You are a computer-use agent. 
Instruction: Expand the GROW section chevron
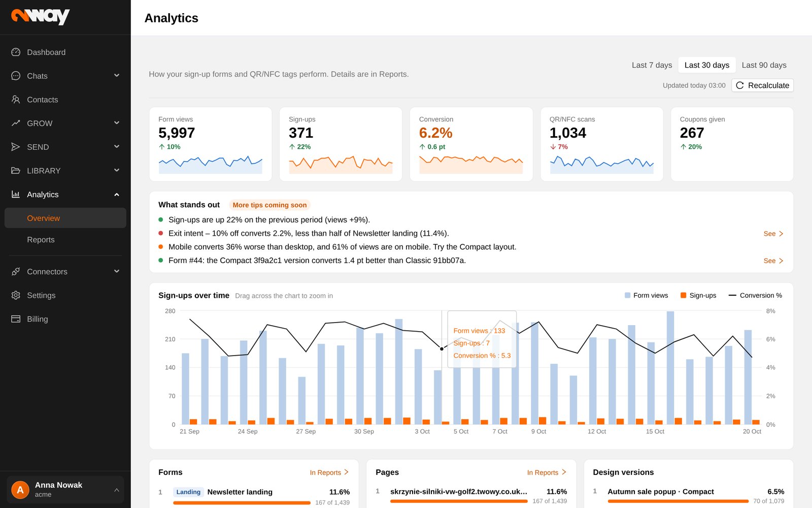click(117, 123)
